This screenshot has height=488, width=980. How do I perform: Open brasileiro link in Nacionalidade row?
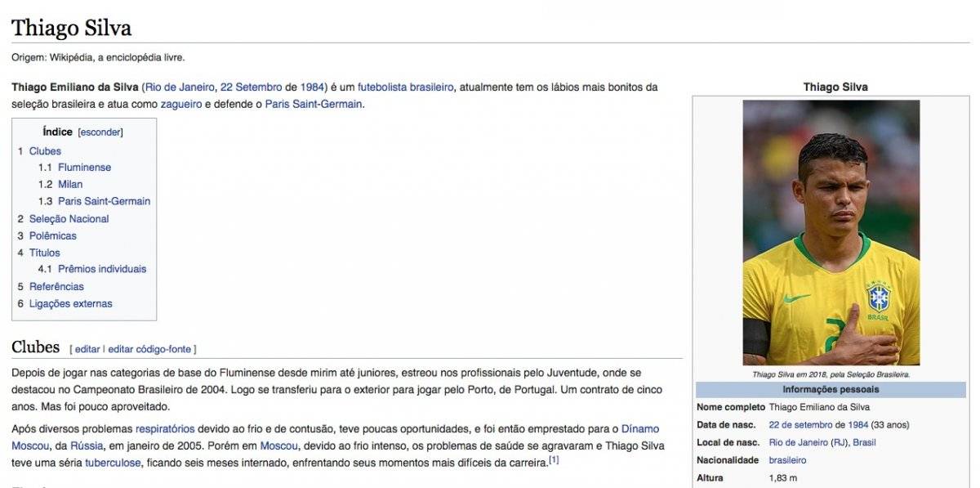(787, 460)
